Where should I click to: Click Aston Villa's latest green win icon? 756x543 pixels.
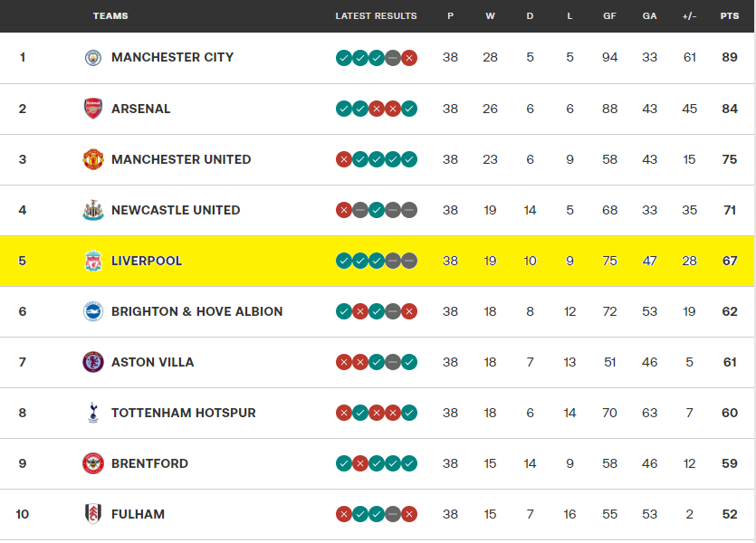[409, 362]
